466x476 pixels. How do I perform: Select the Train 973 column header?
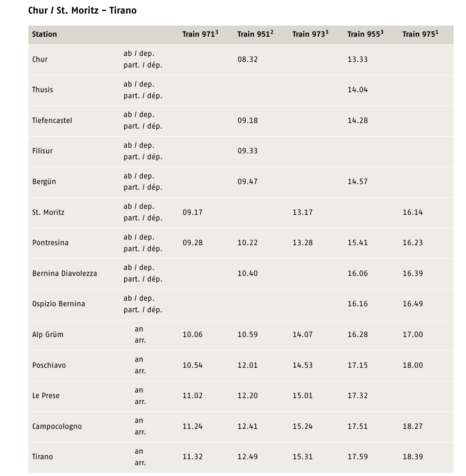pos(310,34)
